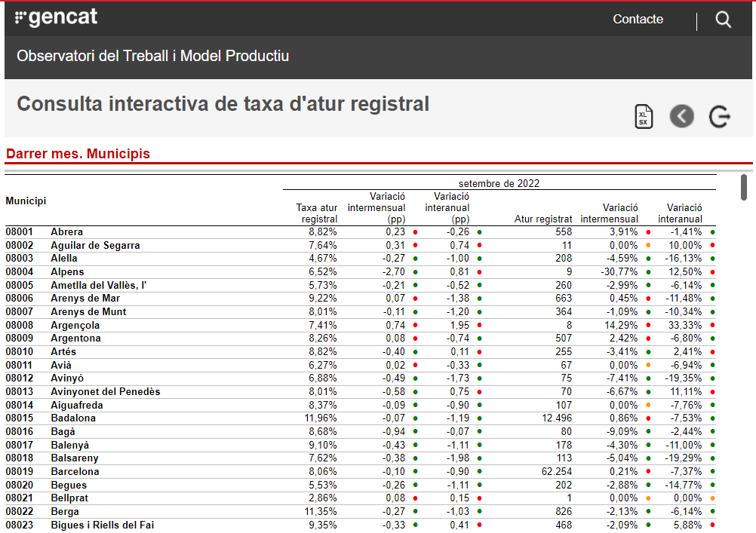
Task: Click Badalona's 12.496 registered unemployed value
Action: point(556,418)
